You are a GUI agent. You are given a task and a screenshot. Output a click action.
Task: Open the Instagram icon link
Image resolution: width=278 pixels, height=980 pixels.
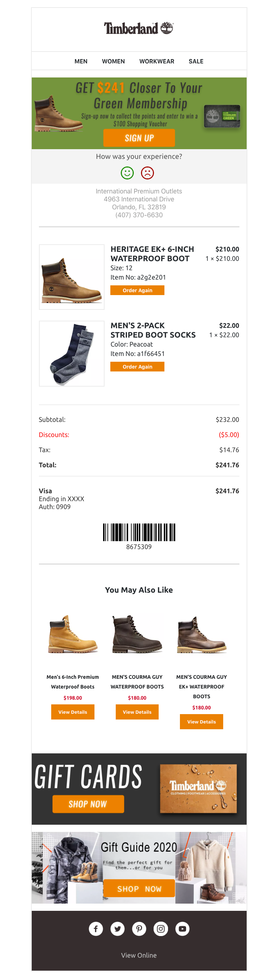tap(161, 928)
